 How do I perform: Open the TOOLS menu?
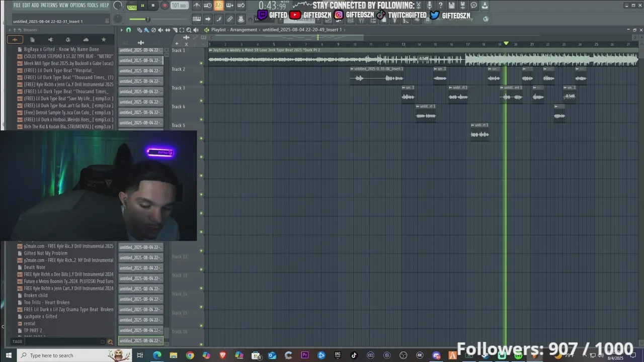point(93,5)
